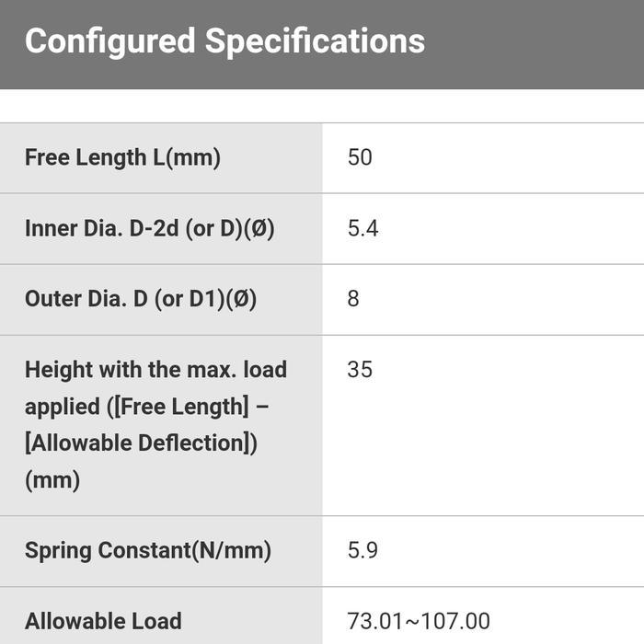Click the Configured Specifications header

(224, 41)
